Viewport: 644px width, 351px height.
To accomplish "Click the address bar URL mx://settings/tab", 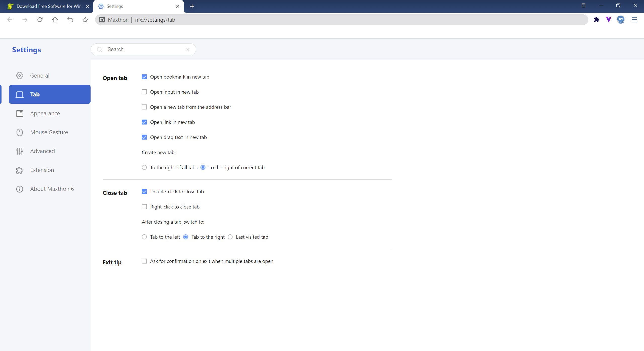I will click(155, 20).
